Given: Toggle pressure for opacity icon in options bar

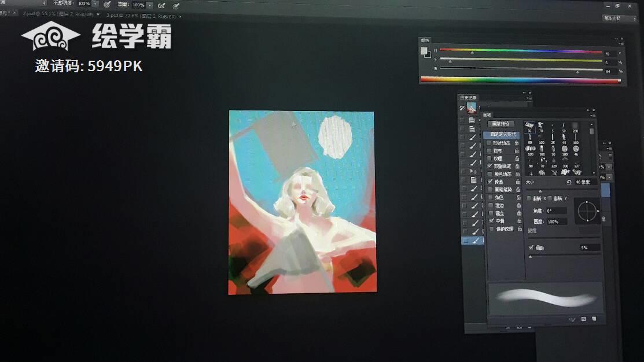Looking at the screenshot, I should 107,5.
